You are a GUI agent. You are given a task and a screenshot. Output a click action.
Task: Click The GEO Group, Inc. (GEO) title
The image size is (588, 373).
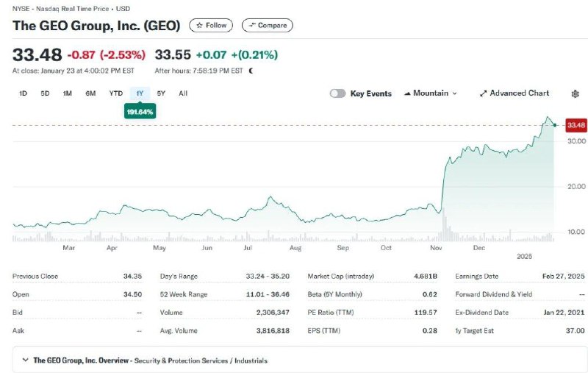96,26
